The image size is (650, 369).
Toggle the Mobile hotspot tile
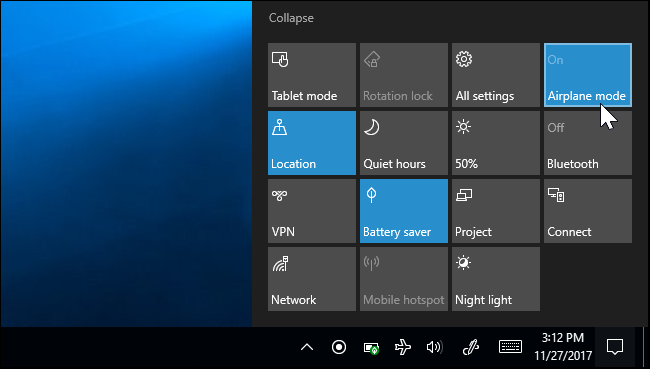coord(404,279)
